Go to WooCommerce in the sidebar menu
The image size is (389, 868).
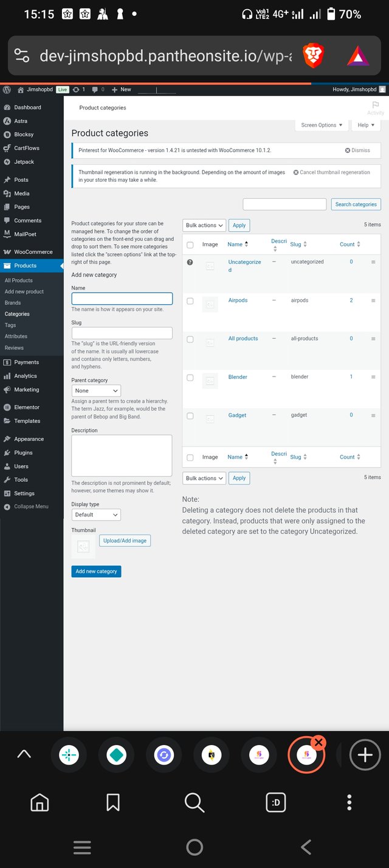pos(33,252)
